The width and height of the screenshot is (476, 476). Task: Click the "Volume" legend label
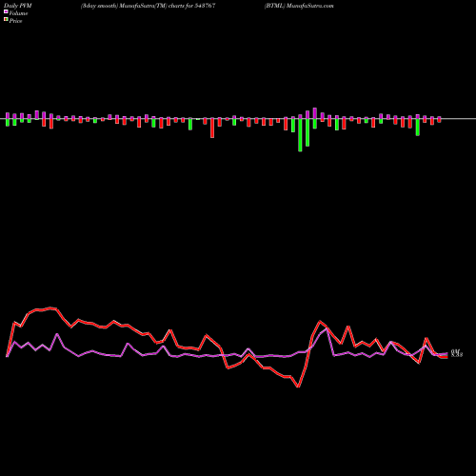point(18,13)
